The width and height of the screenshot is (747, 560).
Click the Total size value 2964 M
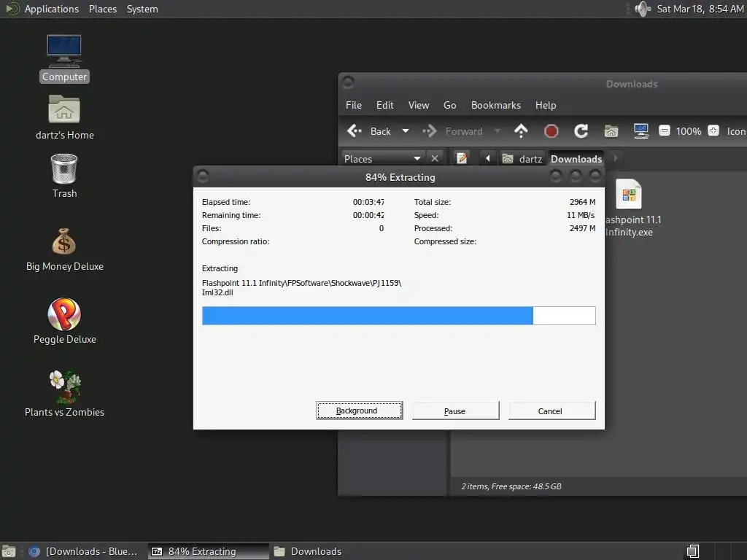[x=582, y=202]
